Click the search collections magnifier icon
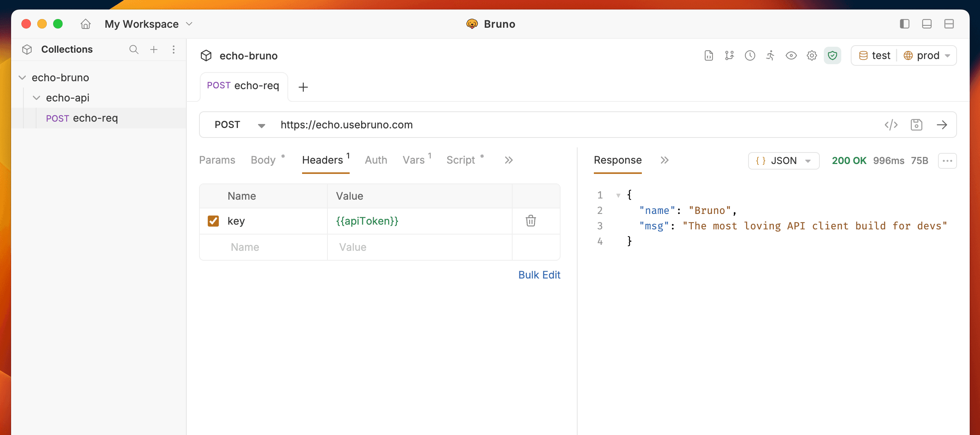Viewport: 980px width, 435px height. click(134, 50)
